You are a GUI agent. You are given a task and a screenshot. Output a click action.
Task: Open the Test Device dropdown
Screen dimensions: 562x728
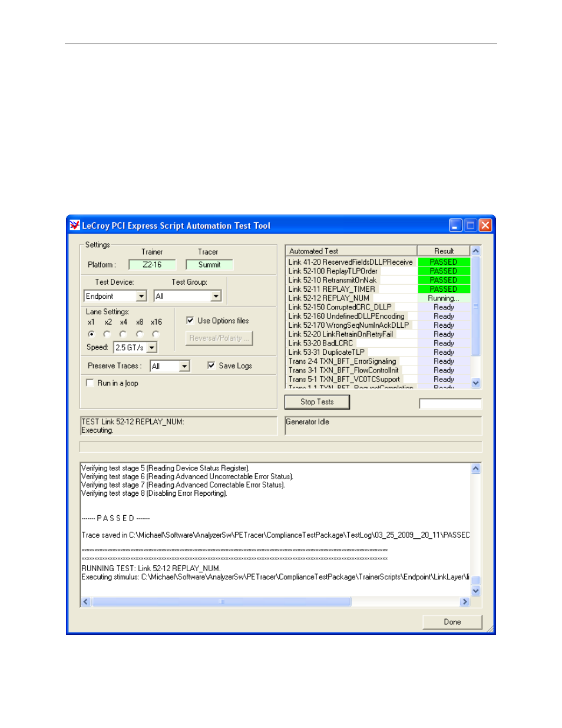tap(143, 296)
